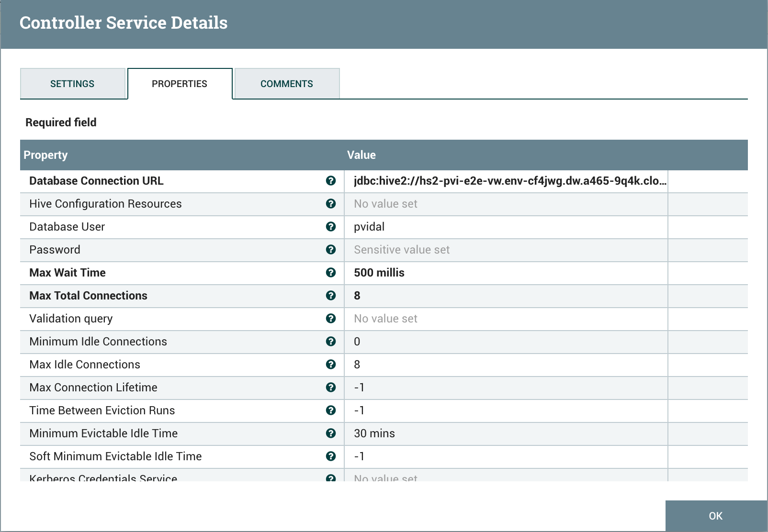Open help for Validation query property
The width and height of the screenshot is (768, 532).
(x=331, y=319)
